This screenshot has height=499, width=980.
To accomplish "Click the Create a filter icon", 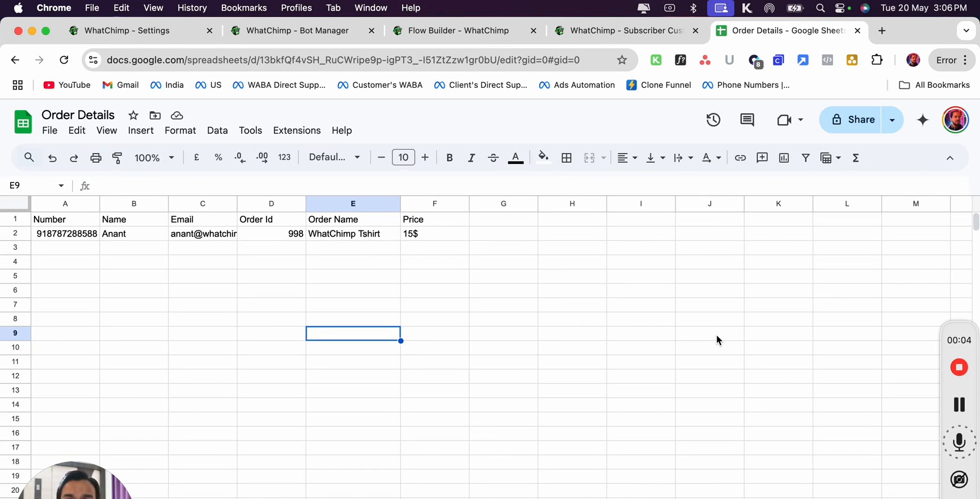I will 805,158.
